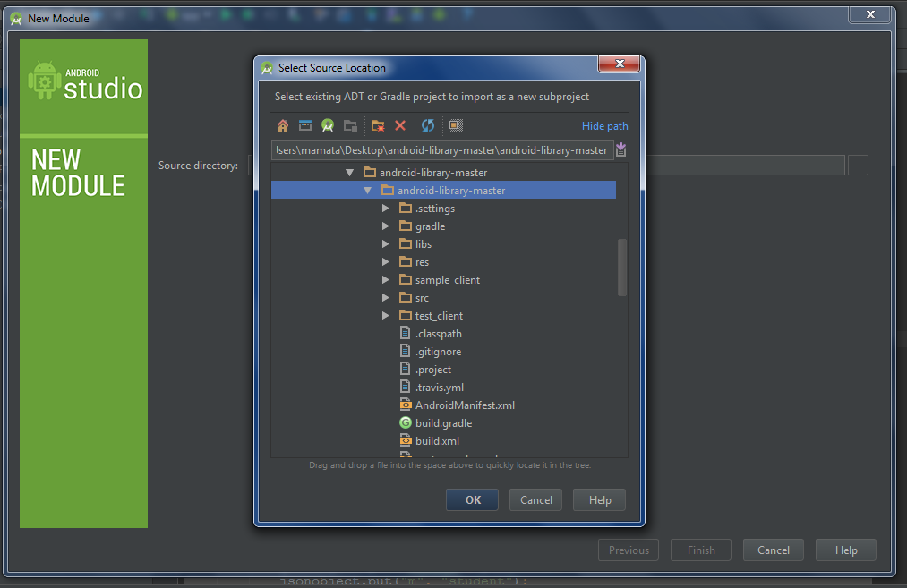
Task: Click the Source directory input field
Action: 745,166
